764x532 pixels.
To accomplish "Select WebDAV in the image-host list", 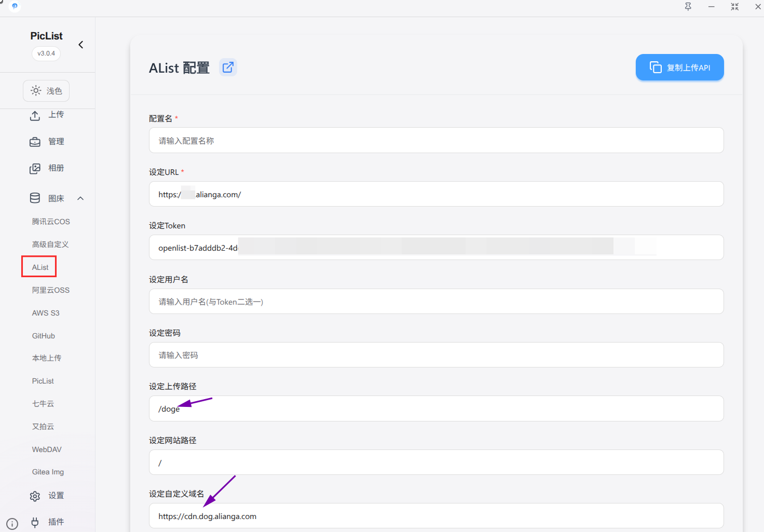I will [47, 449].
